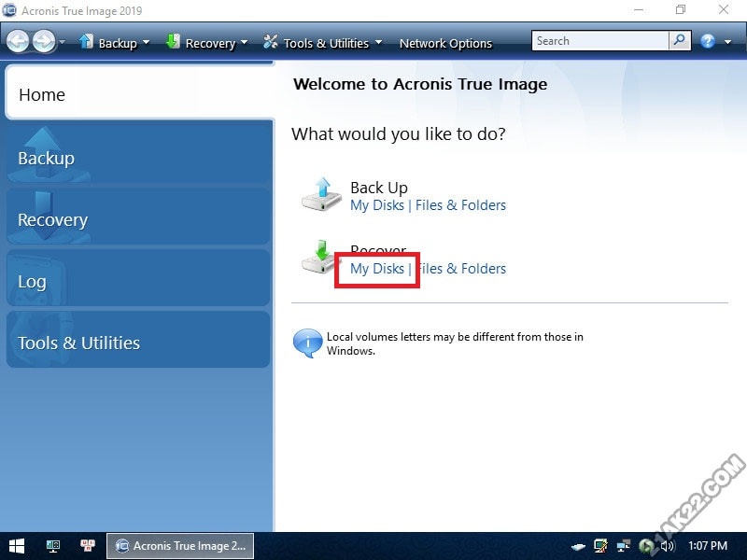The width and height of the screenshot is (747, 560).
Task: Click the Acronis title bar app icon
Action: (x=9, y=10)
